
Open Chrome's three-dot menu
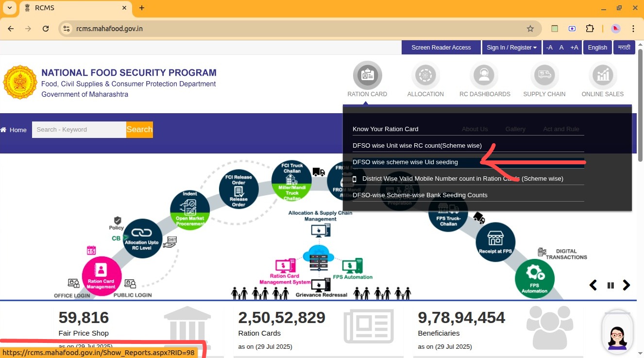(633, 29)
